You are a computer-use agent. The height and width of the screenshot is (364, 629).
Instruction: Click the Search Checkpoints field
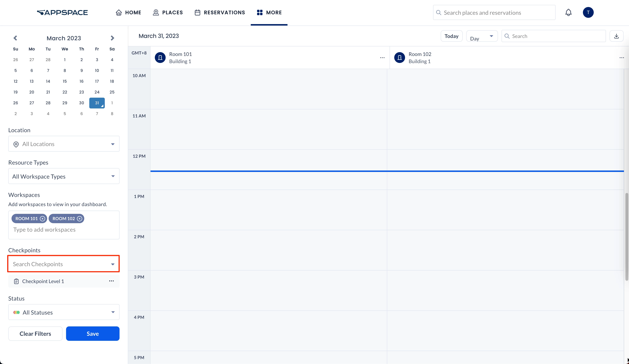[60, 264]
